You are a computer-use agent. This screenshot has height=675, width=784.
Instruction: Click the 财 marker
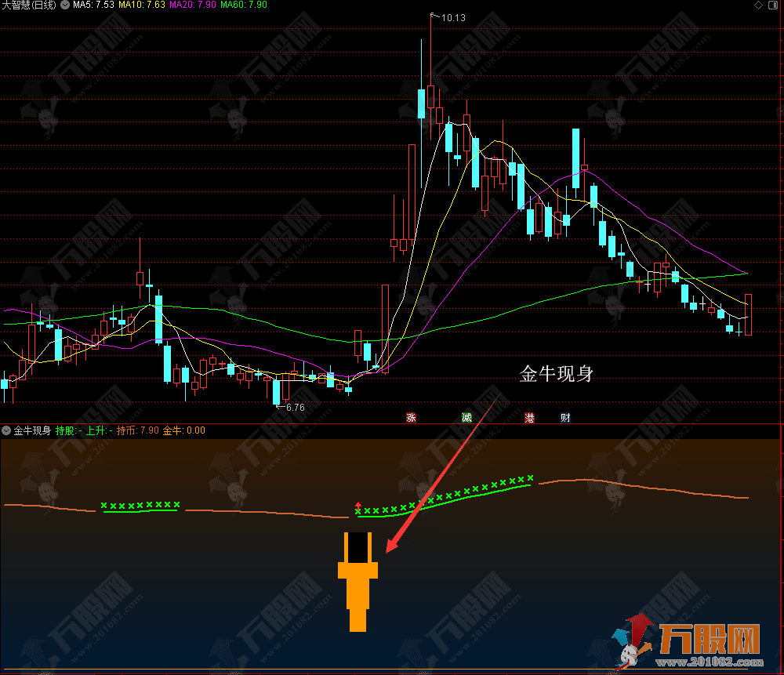[565, 418]
